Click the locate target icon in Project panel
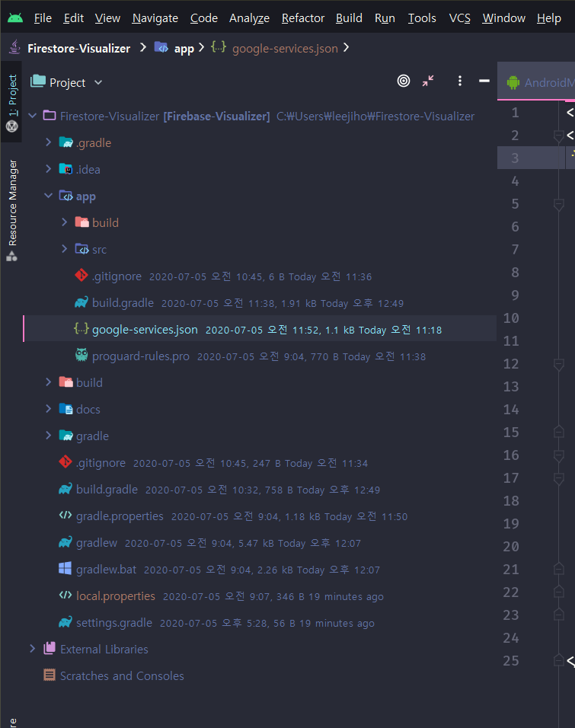The image size is (575, 728). 404,81
